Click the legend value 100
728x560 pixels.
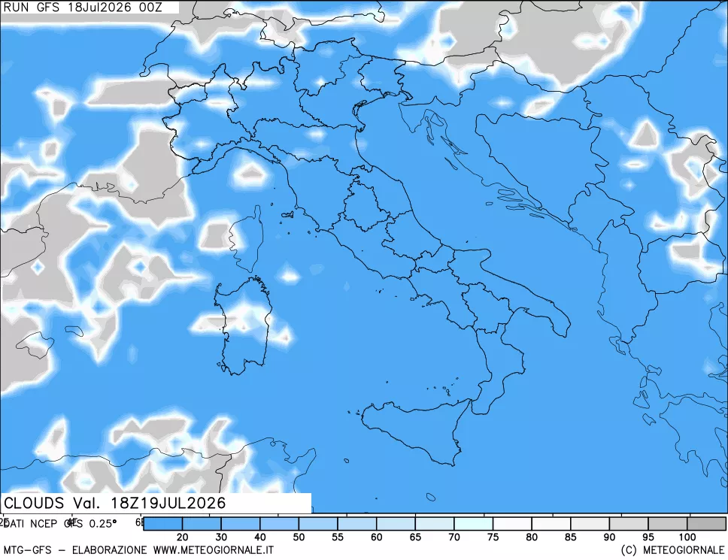click(x=687, y=537)
